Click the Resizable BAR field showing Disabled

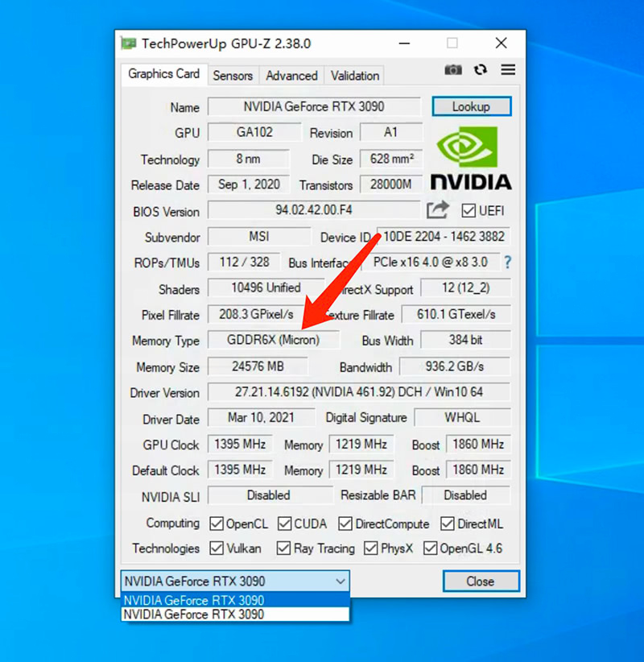tap(465, 495)
